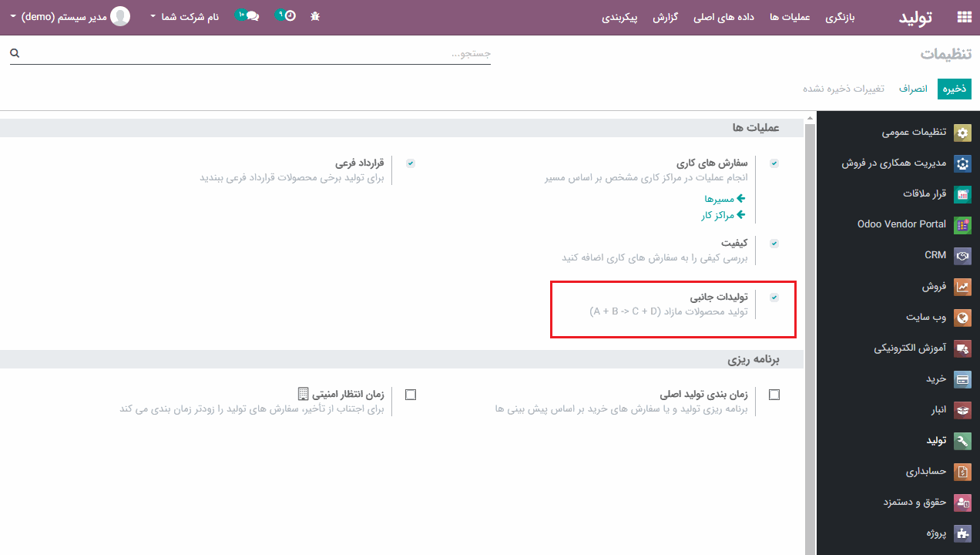Click the حسابداری document icon

point(962,472)
